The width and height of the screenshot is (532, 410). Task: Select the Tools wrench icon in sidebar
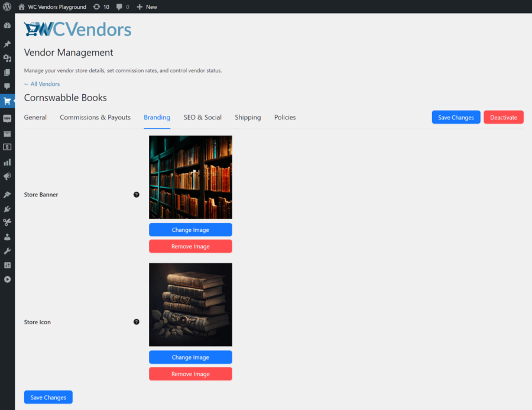[7, 250]
